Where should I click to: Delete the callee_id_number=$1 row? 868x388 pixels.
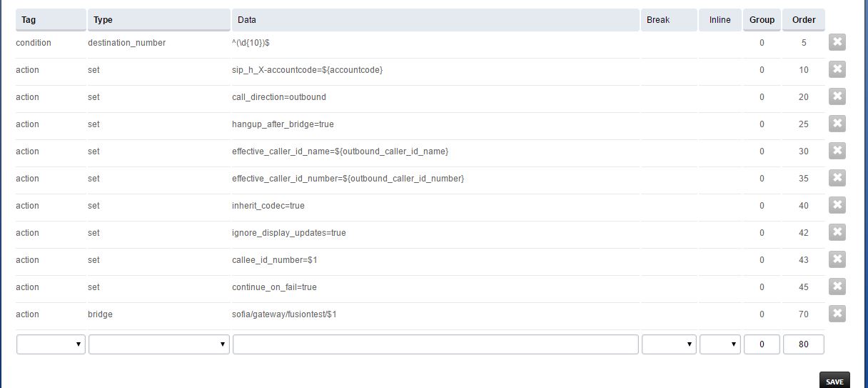(837, 259)
